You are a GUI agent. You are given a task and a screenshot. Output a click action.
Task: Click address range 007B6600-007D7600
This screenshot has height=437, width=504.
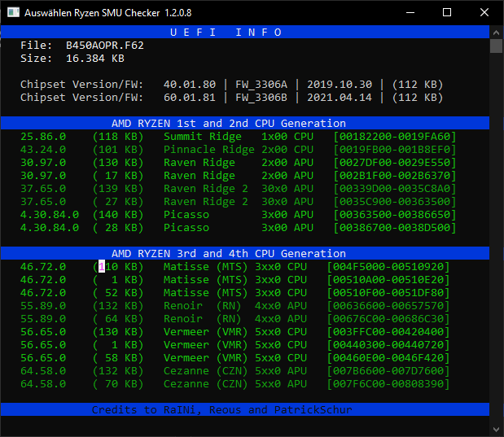pyautogui.click(x=388, y=371)
